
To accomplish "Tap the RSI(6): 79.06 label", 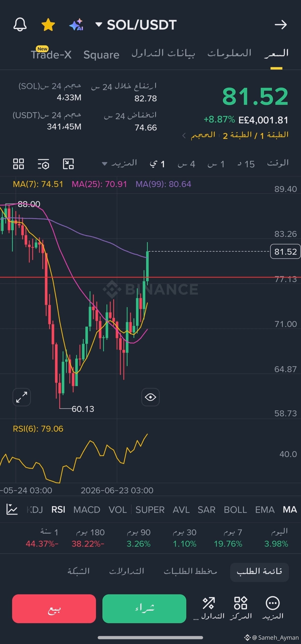I will point(38,429).
